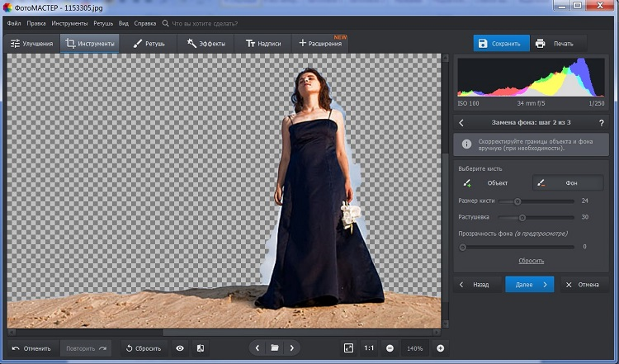The width and height of the screenshot is (619, 364).
Task: Adjust the Размер кисти slider
Action: click(x=536, y=201)
